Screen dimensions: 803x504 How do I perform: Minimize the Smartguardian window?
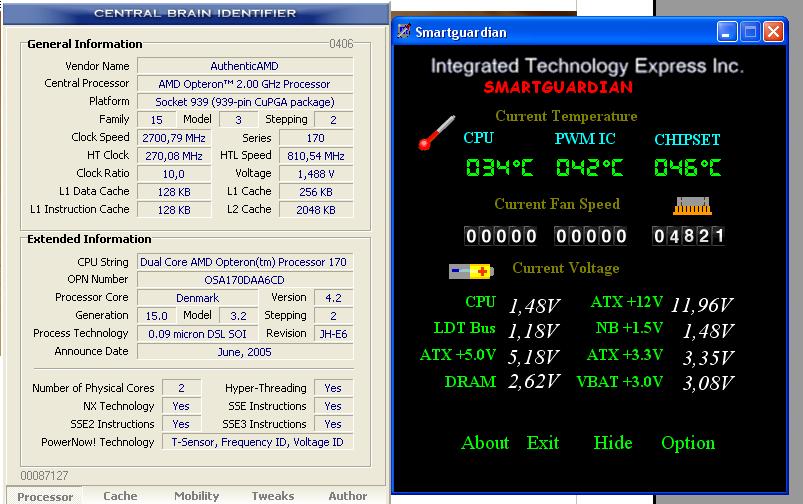pyautogui.click(x=729, y=32)
